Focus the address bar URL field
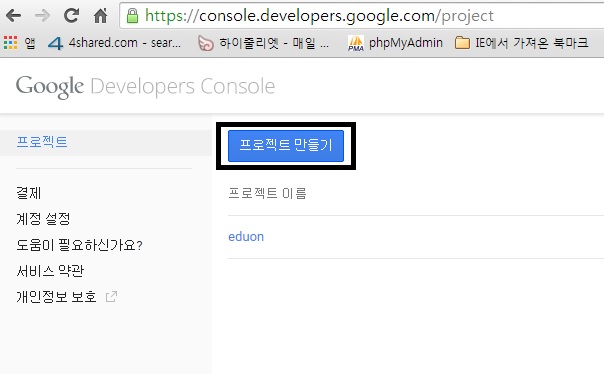The height and width of the screenshot is (374, 604). tap(362, 16)
